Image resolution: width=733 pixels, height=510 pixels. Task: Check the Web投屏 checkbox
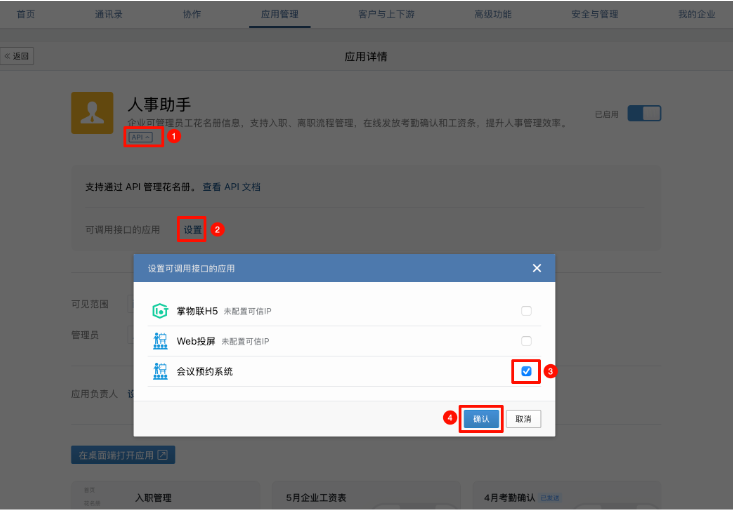click(526, 341)
